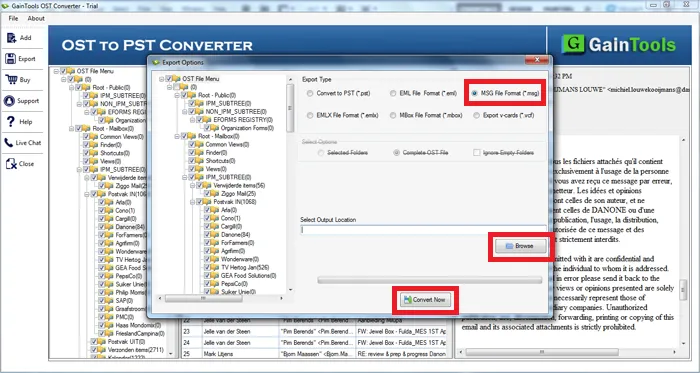700x373 pixels.
Task: Click the Export Options dialog title icon
Action: [x=156, y=62]
